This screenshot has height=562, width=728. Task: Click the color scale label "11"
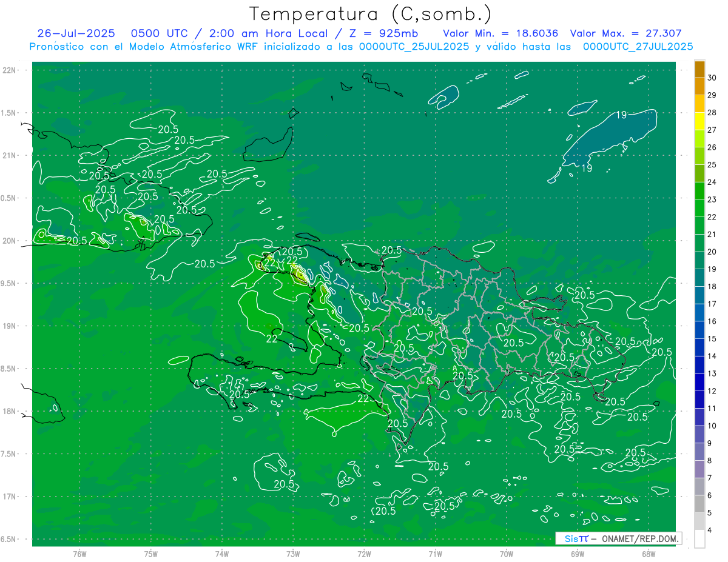(712, 408)
